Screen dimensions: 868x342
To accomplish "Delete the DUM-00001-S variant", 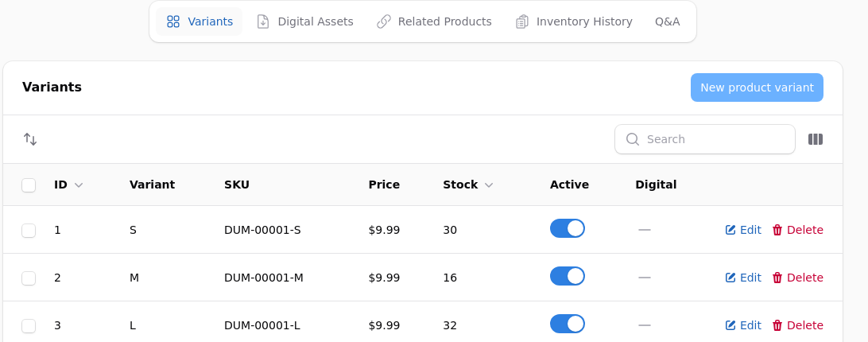I will tap(798, 230).
